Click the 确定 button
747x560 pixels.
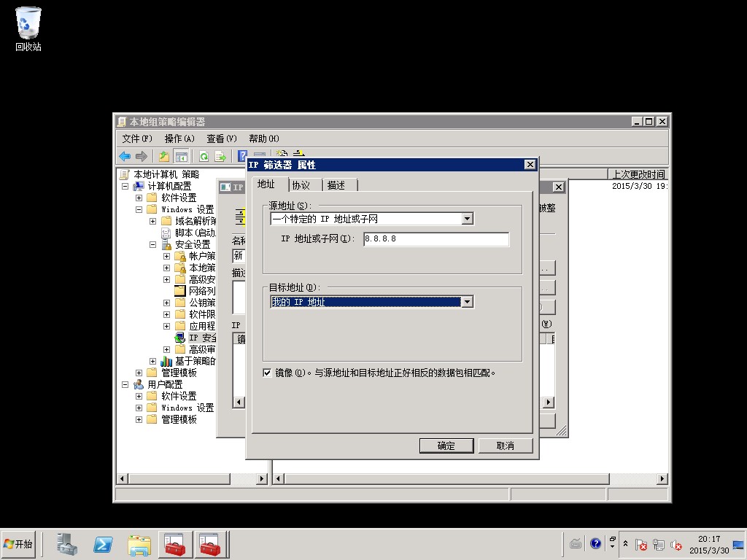[x=446, y=446]
